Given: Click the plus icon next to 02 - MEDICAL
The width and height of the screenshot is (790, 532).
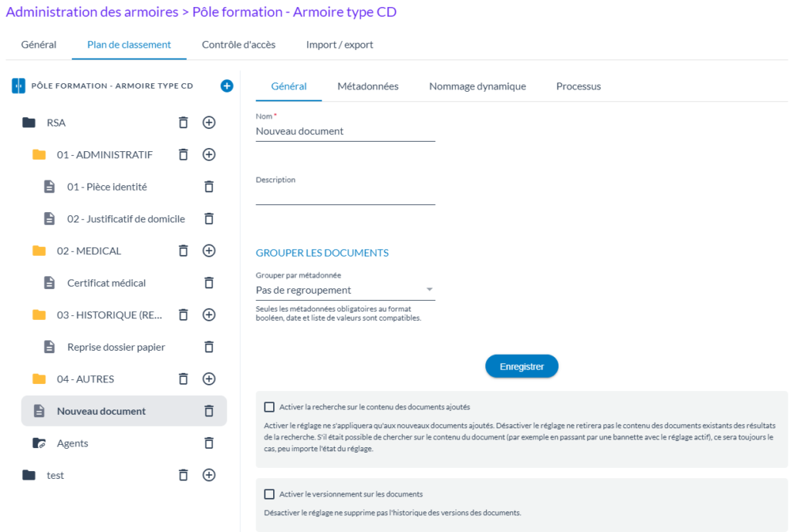Looking at the screenshot, I should 208,251.
